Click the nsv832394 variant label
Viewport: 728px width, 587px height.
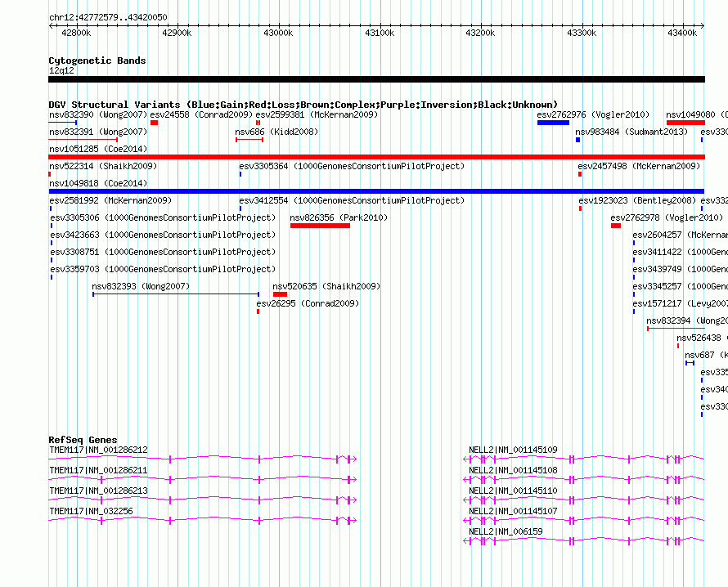coord(687,320)
